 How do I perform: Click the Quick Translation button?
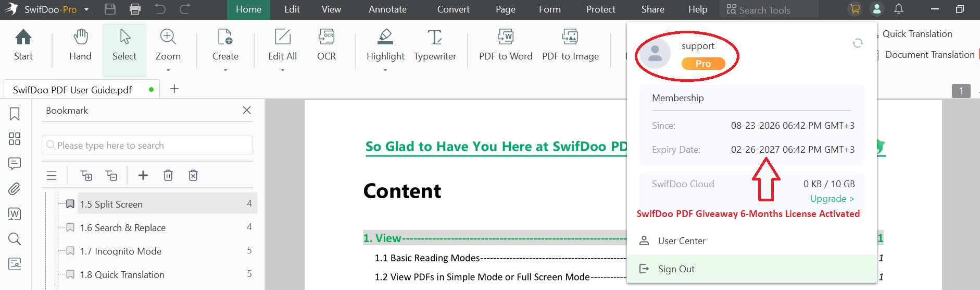click(918, 34)
